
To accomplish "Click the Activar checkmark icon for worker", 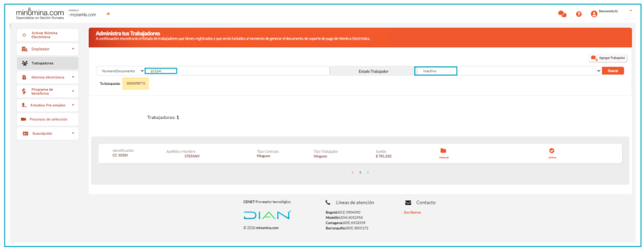I will (x=552, y=151).
